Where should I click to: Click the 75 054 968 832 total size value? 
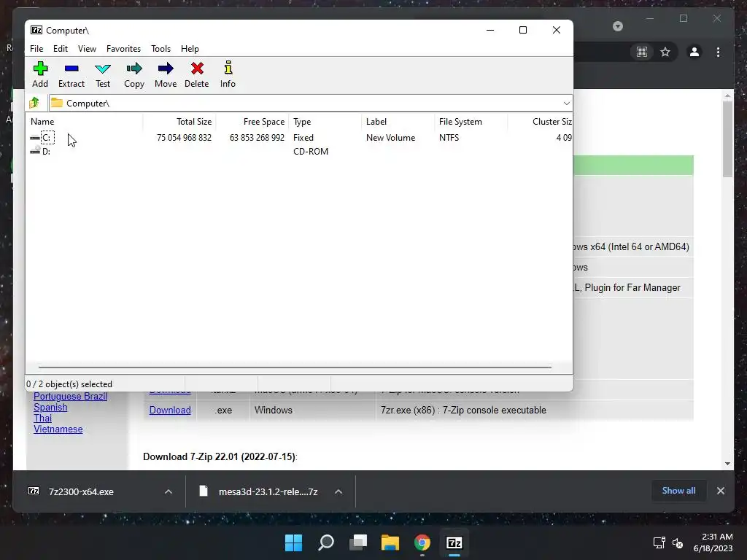184,138
